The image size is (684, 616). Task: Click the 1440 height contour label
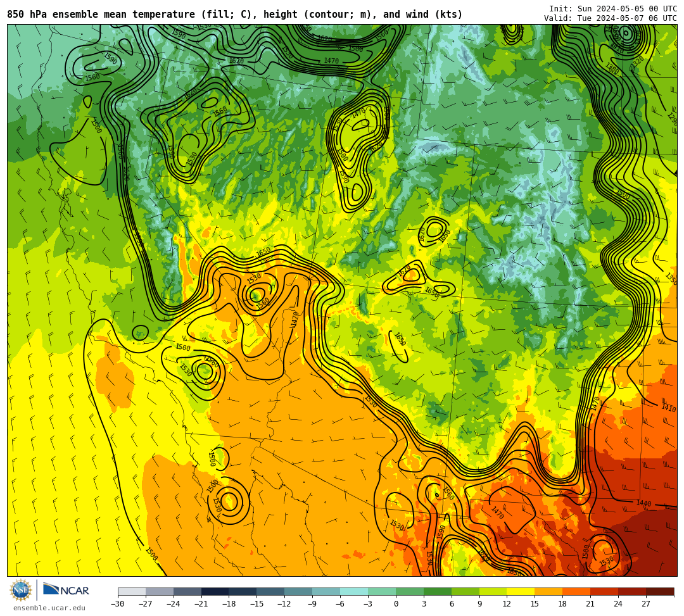click(x=644, y=503)
